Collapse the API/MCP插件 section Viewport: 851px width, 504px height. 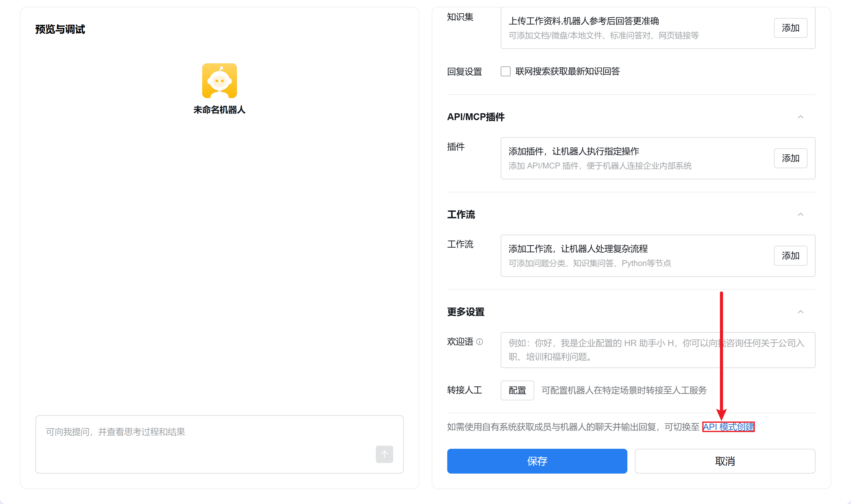(x=800, y=117)
